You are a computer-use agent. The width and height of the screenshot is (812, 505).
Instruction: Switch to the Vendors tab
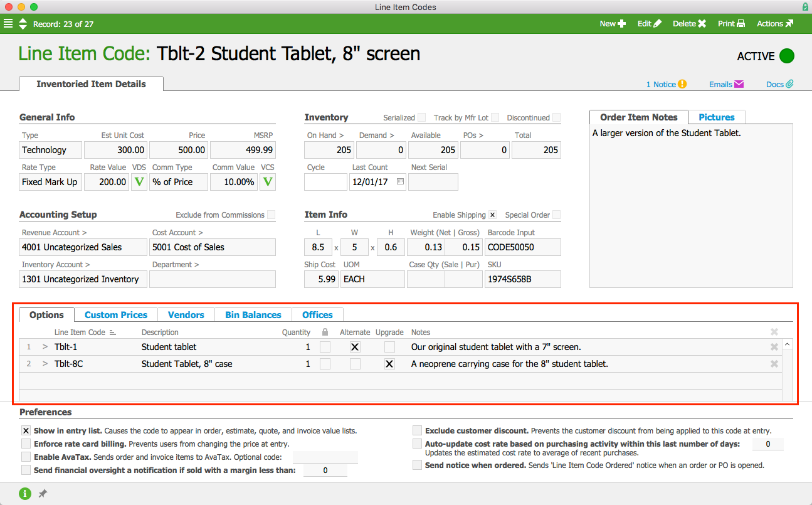[186, 315]
